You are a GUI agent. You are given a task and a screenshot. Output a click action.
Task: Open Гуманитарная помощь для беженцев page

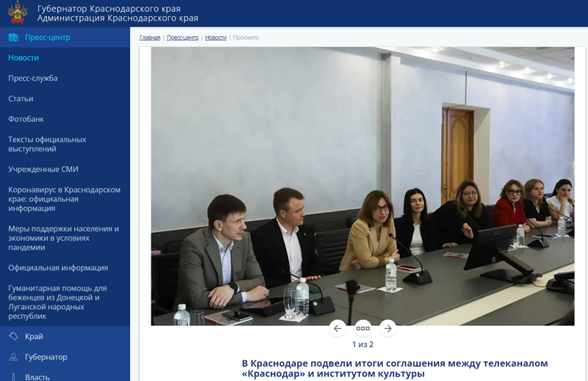[x=57, y=302]
